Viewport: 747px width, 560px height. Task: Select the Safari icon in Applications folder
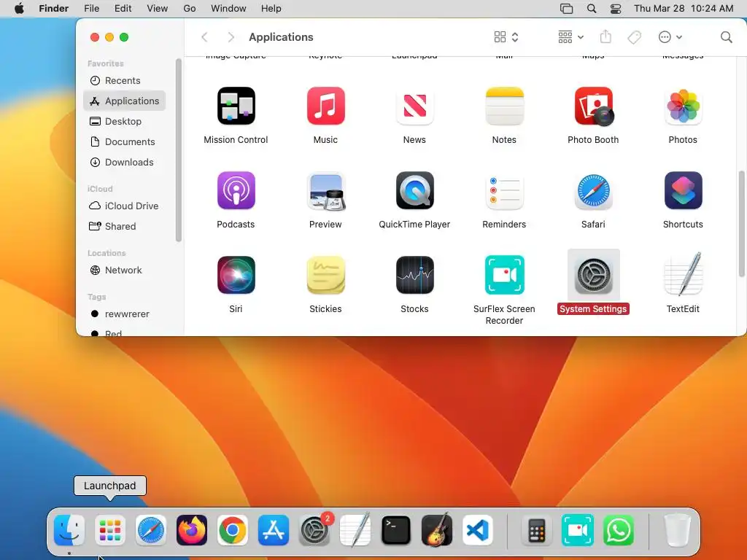593,190
